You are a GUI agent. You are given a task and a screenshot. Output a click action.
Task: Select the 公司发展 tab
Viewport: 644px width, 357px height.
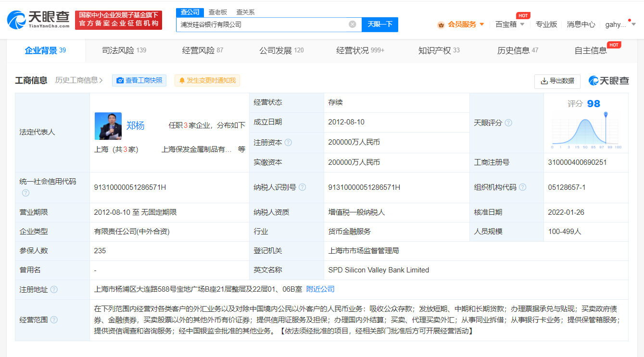281,50
